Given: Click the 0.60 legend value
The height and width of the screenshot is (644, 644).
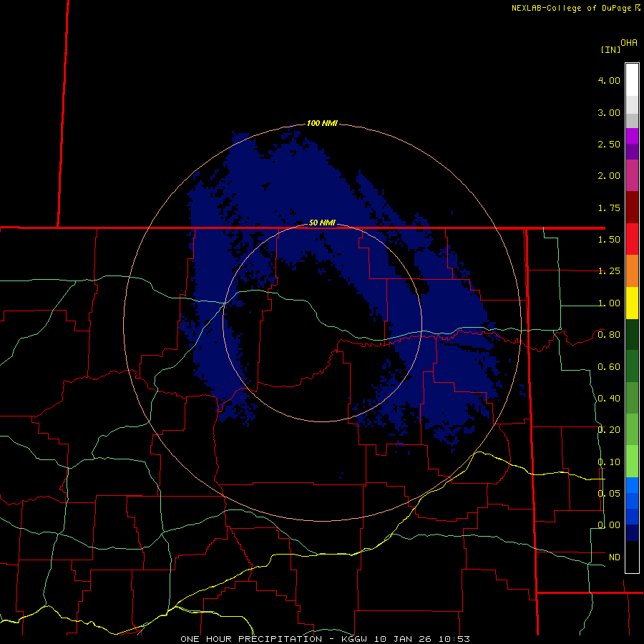Looking at the screenshot, I should (x=609, y=367).
